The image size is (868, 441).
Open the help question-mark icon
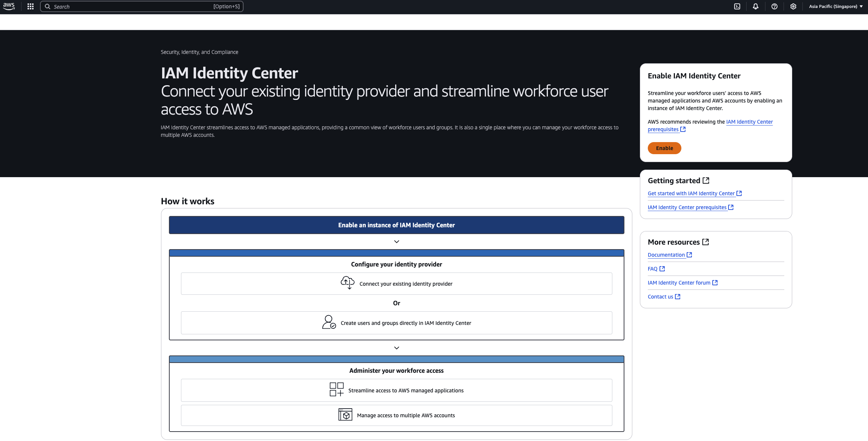pyautogui.click(x=774, y=6)
